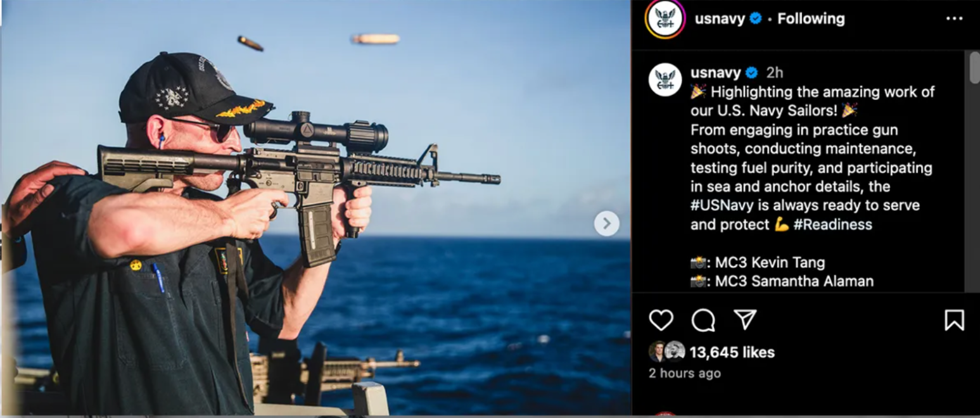
Task: Open the #USNavy hashtag link
Action: [x=722, y=206]
